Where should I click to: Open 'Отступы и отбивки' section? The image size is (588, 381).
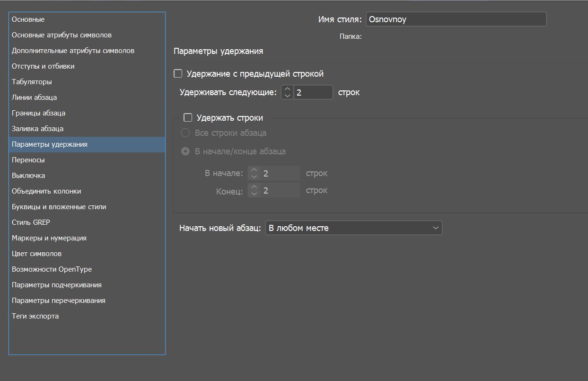point(43,66)
